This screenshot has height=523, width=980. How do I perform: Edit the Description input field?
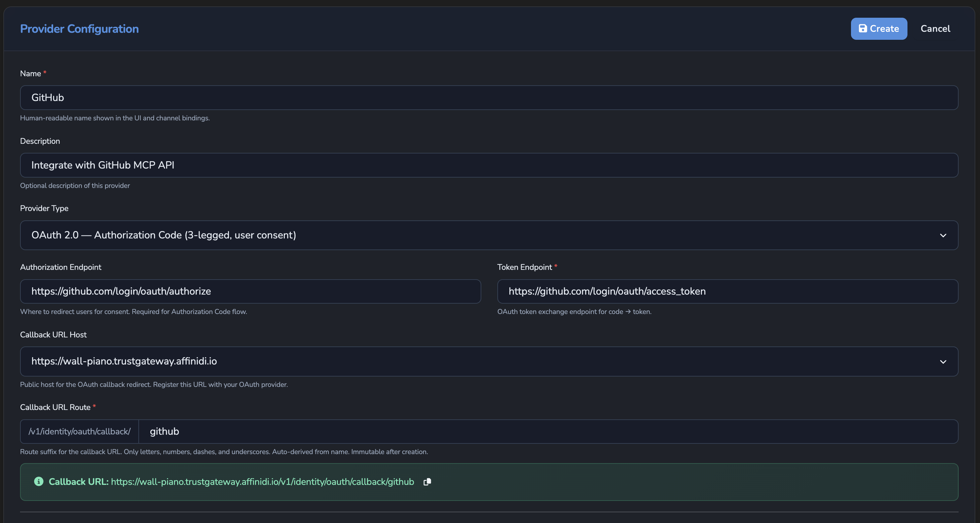[489, 165]
